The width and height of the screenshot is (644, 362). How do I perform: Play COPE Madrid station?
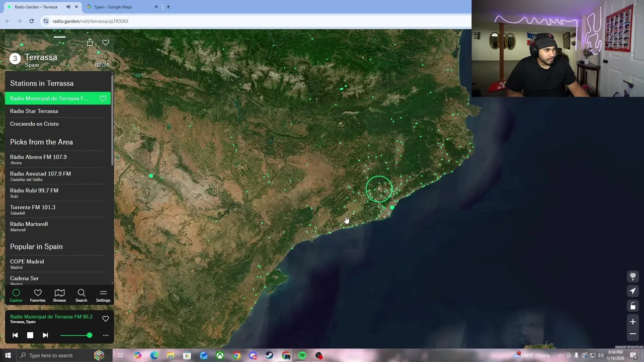pos(58,264)
